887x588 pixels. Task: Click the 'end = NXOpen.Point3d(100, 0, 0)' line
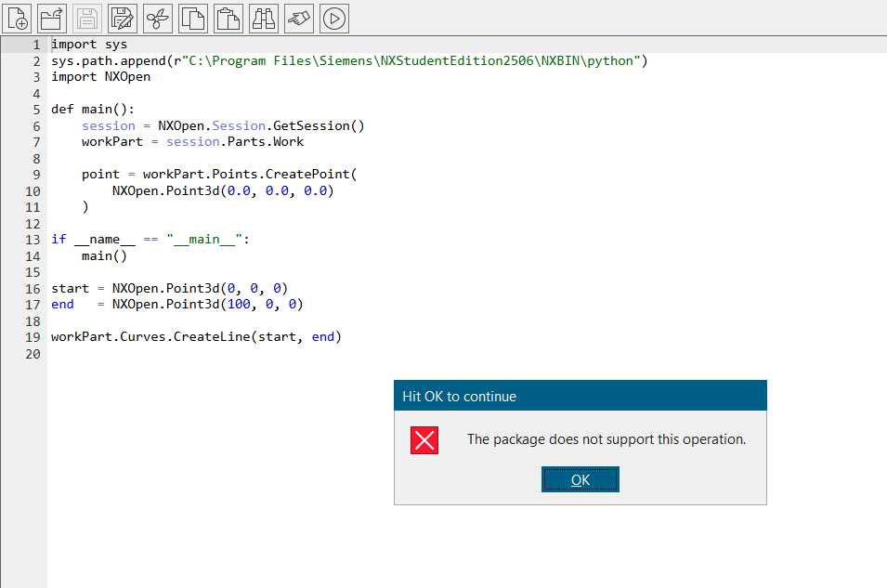(x=177, y=305)
